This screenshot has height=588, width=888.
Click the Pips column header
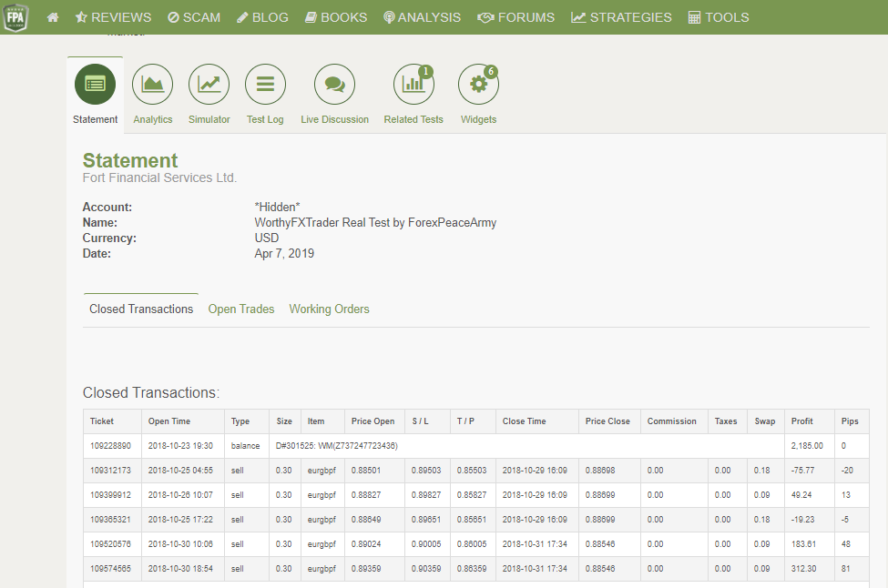click(850, 421)
